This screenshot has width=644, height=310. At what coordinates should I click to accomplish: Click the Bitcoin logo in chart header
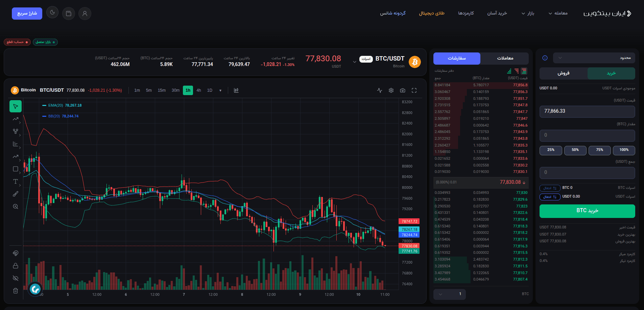[15, 90]
